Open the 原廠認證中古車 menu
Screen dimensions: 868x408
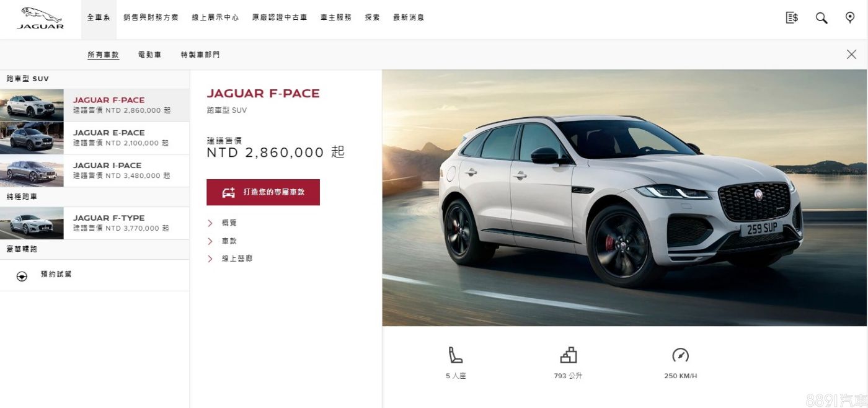click(280, 18)
